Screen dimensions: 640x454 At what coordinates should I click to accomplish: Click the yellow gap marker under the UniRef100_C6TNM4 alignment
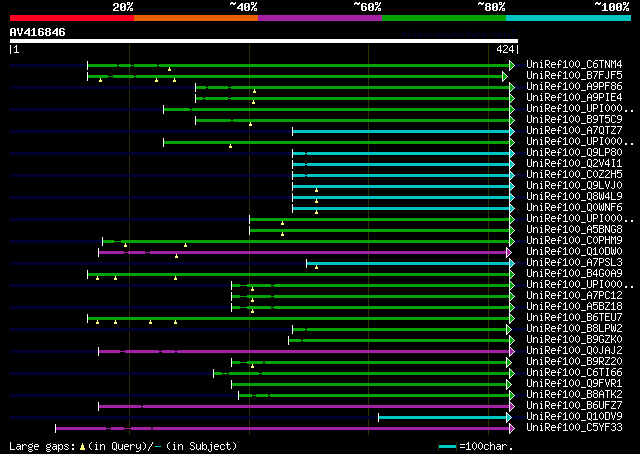[169, 69]
